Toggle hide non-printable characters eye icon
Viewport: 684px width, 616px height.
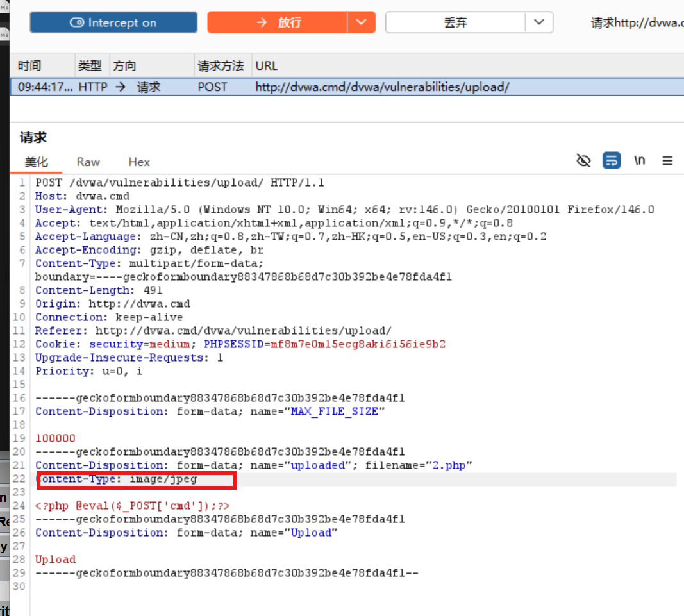(x=583, y=160)
